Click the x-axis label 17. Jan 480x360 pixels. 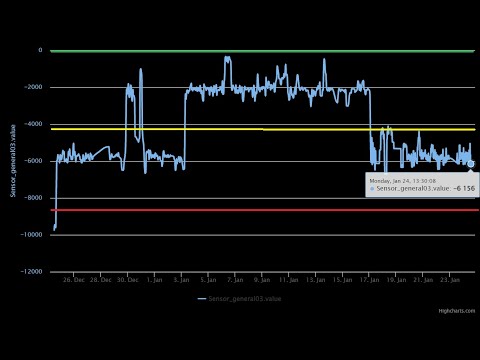point(369,280)
